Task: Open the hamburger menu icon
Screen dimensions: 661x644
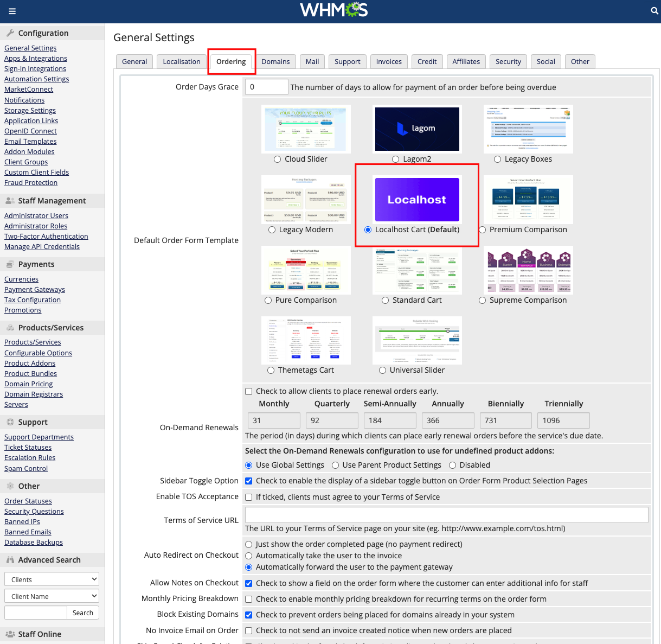Action: click(x=12, y=11)
